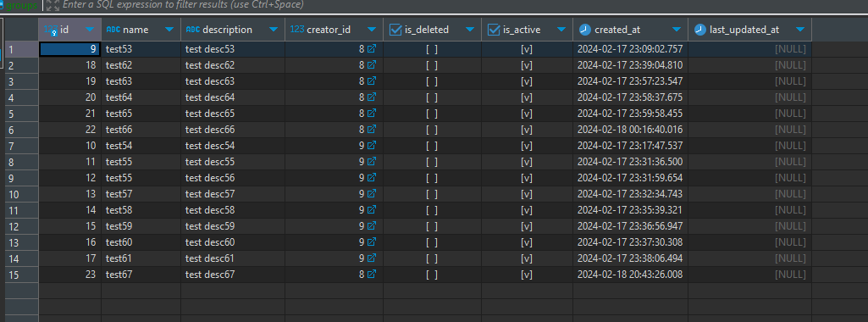Open foreign key link in test54 row
Image resolution: width=868 pixels, height=322 pixels.
coord(372,146)
